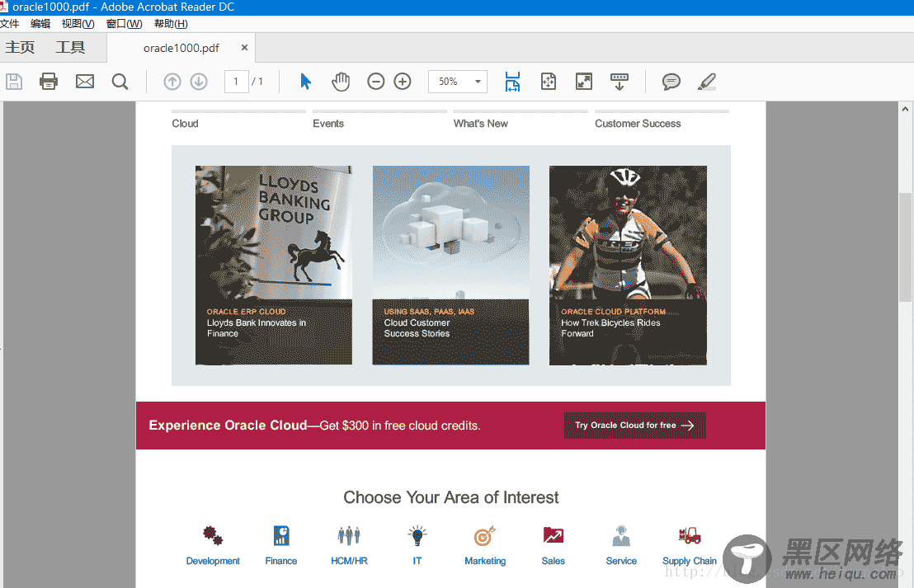Screen dimensions: 914x588
Task: Open the Lloyds Banking Group story card
Action: 273,266
